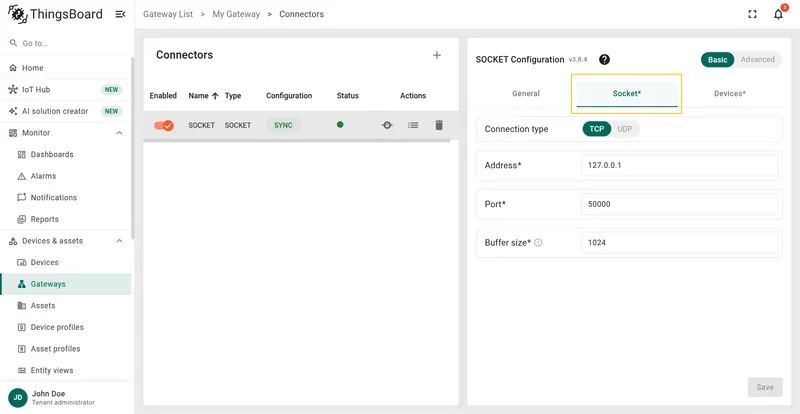Select UDP connection type
The image size is (800, 414).
(624, 129)
